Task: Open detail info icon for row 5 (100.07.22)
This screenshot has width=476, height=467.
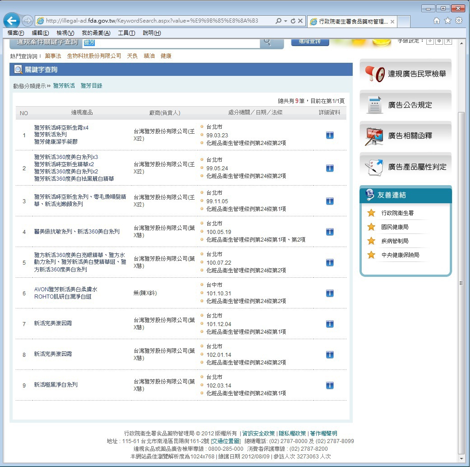Action: pos(330,263)
